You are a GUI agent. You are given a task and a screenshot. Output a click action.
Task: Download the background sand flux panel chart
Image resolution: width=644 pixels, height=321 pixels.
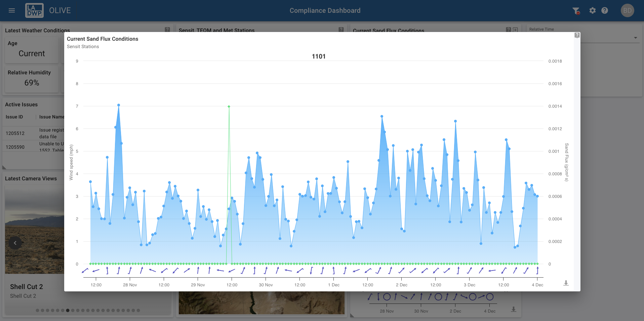pyautogui.click(x=514, y=309)
